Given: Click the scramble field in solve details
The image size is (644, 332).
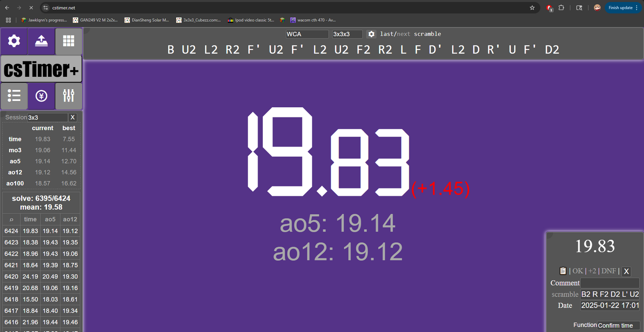Looking at the screenshot, I should (610, 294).
